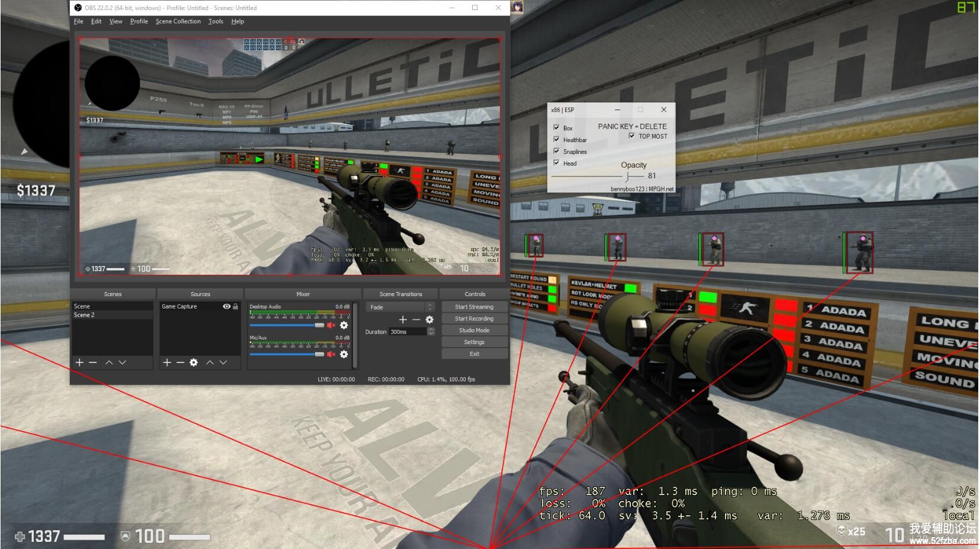Viewport: 980px width, 549px height.
Task: Remove selected scene with the minus icon
Action: pyautogui.click(x=93, y=362)
